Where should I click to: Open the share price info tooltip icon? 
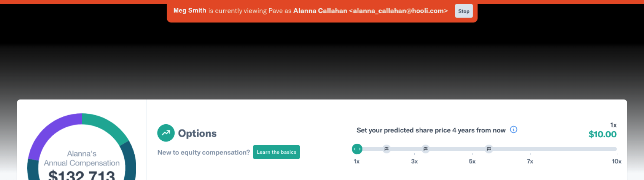pos(514,129)
